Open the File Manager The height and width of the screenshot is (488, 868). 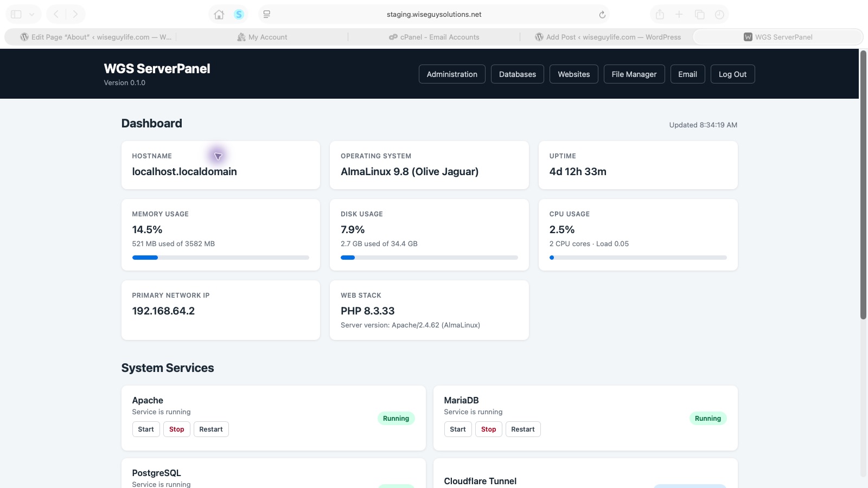(x=634, y=74)
